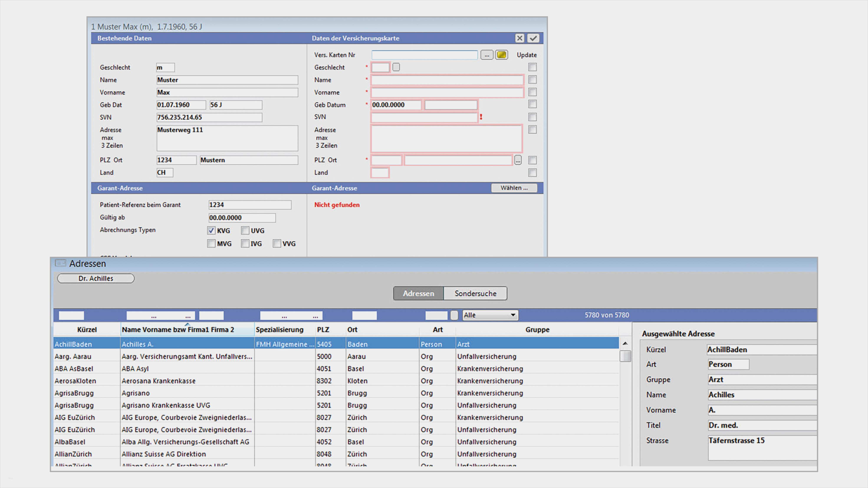This screenshot has width=868, height=488.
Task: Click the X cancel icon in header
Action: [x=519, y=38]
